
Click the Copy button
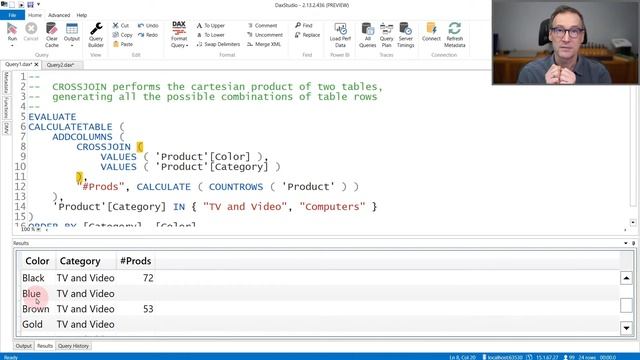click(122, 35)
